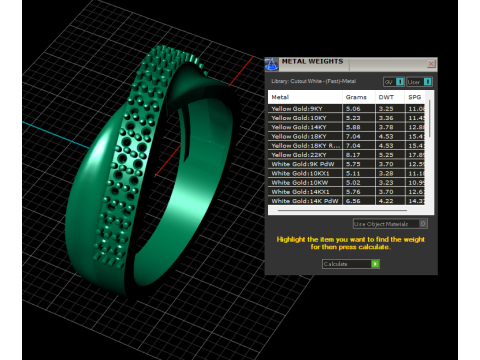The image size is (480, 360).
Task: Click the horizontal scrollbar under metals table
Action: point(342,211)
